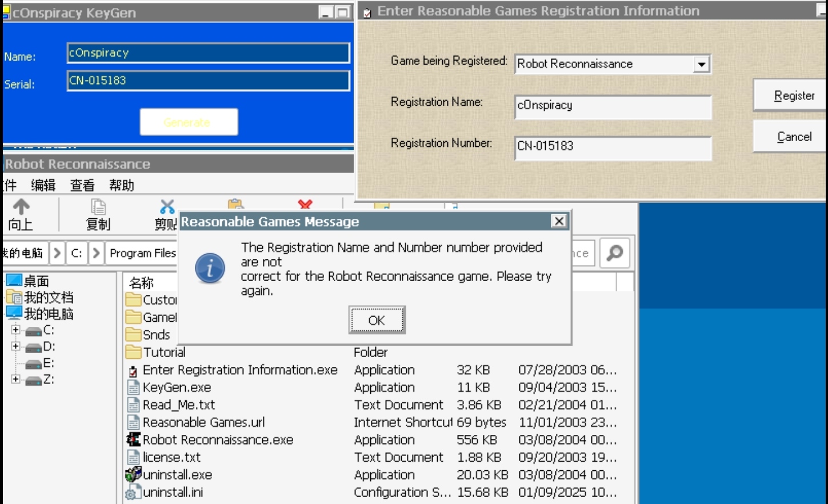
Task: Click the Name field in KeyGen
Action: [x=208, y=53]
